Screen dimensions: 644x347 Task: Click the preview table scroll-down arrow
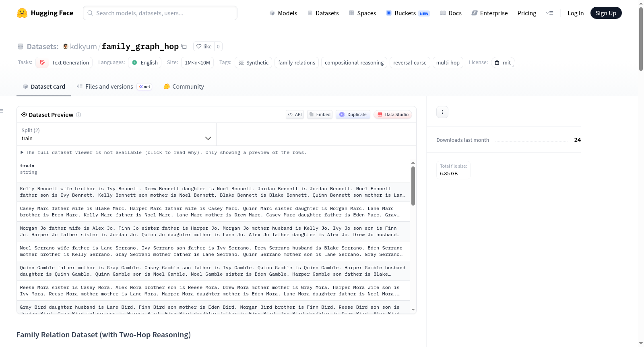pyautogui.click(x=413, y=310)
